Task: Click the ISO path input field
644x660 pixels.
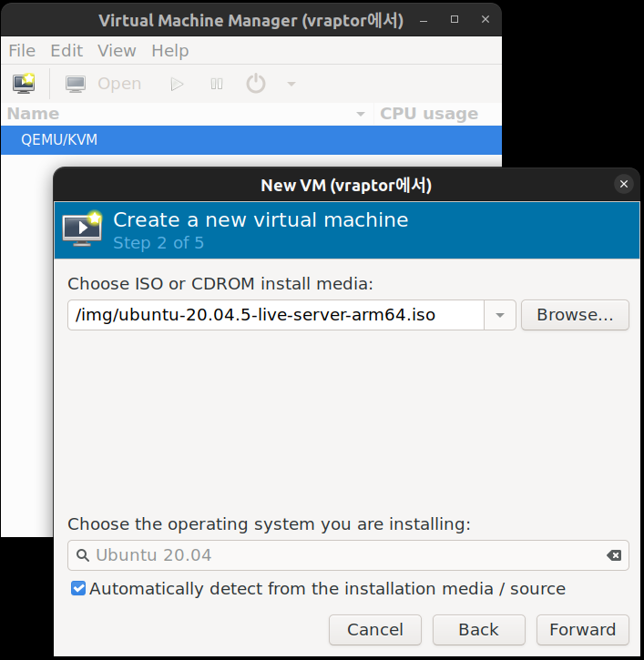Action: pyautogui.click(x=275, y=315)
